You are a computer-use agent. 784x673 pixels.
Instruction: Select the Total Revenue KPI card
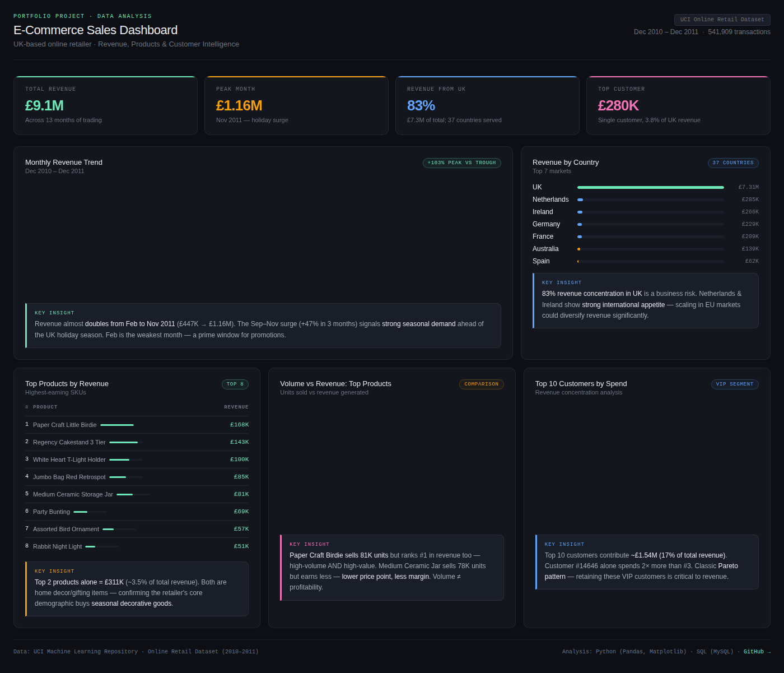[105, 105]
